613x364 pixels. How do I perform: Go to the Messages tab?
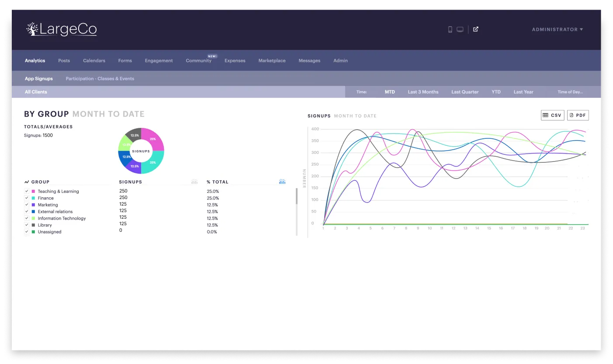(x=309, y=61)
